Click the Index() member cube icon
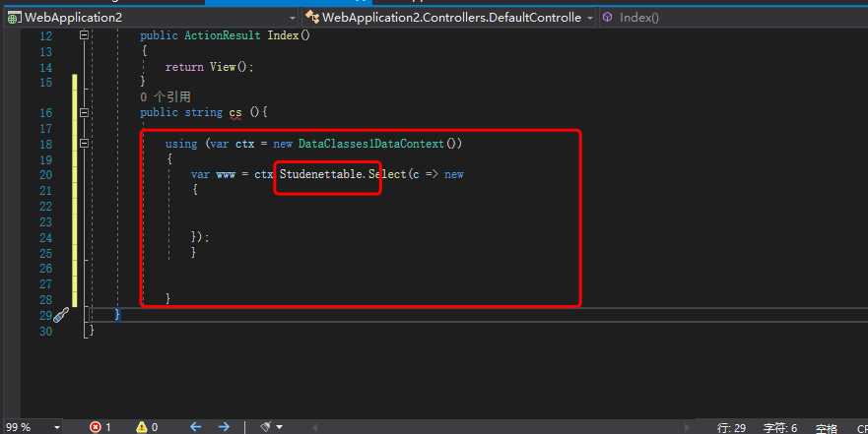 click(607, 18)
